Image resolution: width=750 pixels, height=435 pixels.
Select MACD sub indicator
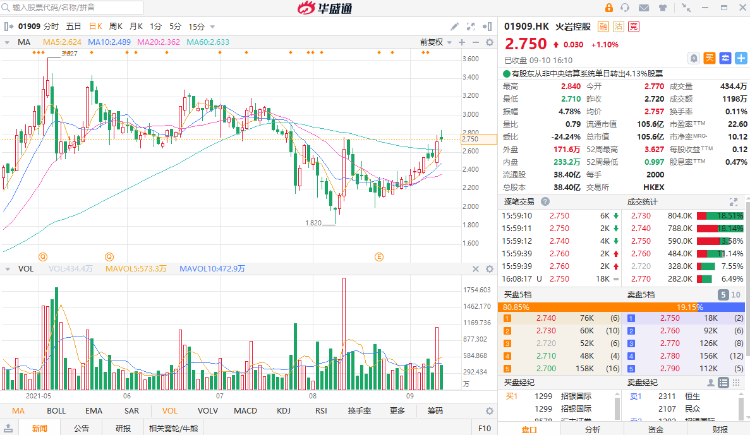click(x=245, y=411)
